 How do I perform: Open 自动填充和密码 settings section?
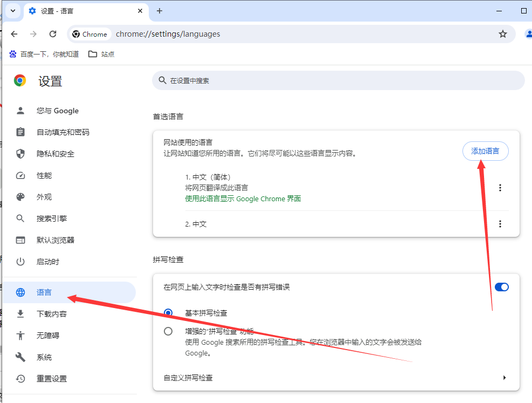coord(69,132)
